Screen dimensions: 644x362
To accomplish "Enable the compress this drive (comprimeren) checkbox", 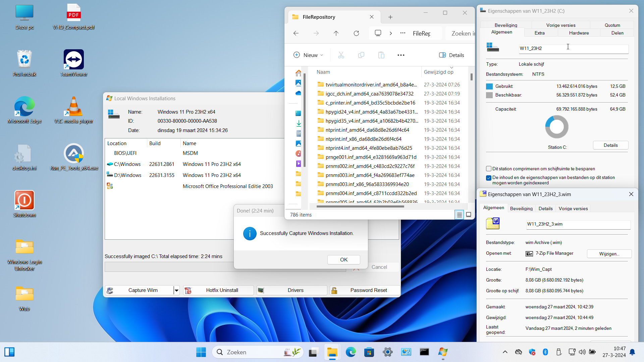I will coord(489,169).
